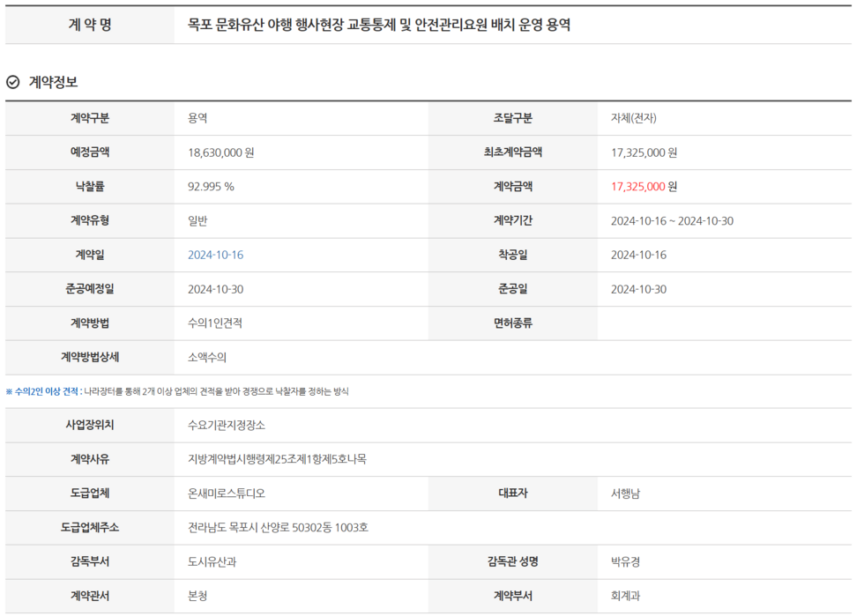This screenshot has height=616, width=864.
Task: Click the 면허종류 field label
Action: click(513, 323)
